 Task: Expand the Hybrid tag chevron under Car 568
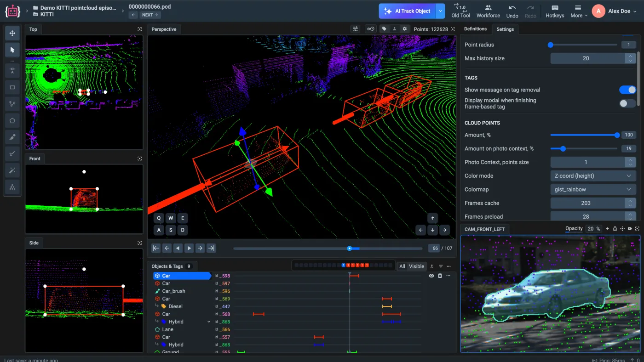pos(209,322)
